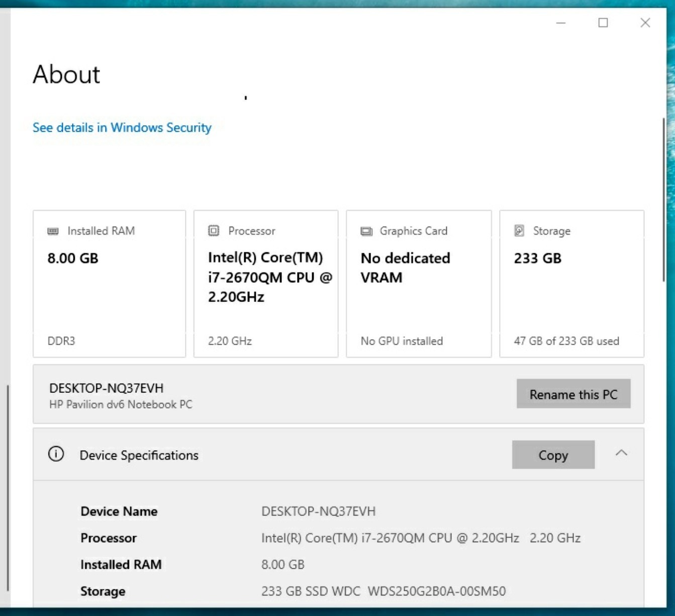This screenshot has height=616, width=675.
Task: Click the Graphics Card icon
Action: [x=366, y=231]
